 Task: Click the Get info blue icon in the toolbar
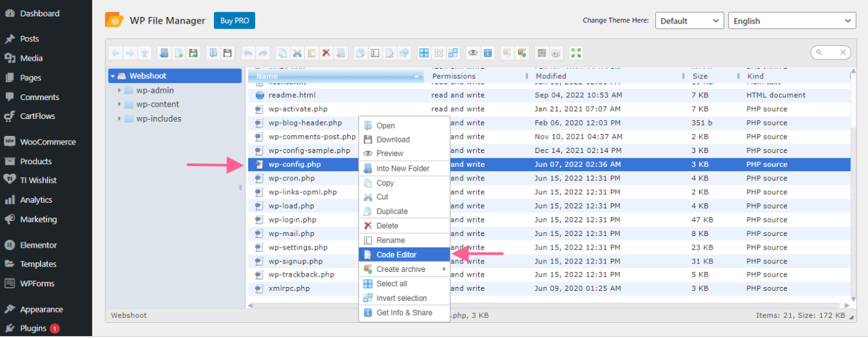pos(487,53)
